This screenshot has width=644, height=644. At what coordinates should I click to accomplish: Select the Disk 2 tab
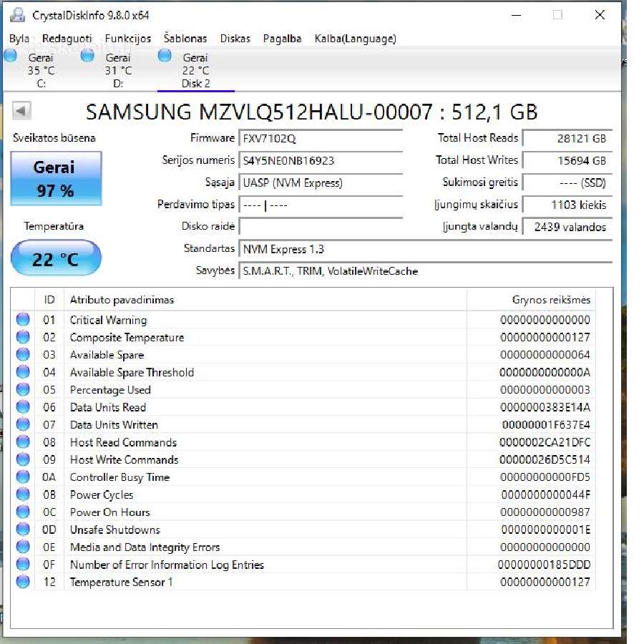pyautogui.click(x=195, y=70)
